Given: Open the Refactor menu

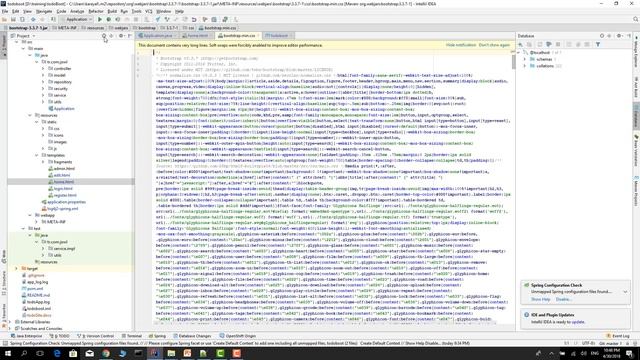Looking at the screenshot, I should [x=96, y=11].
